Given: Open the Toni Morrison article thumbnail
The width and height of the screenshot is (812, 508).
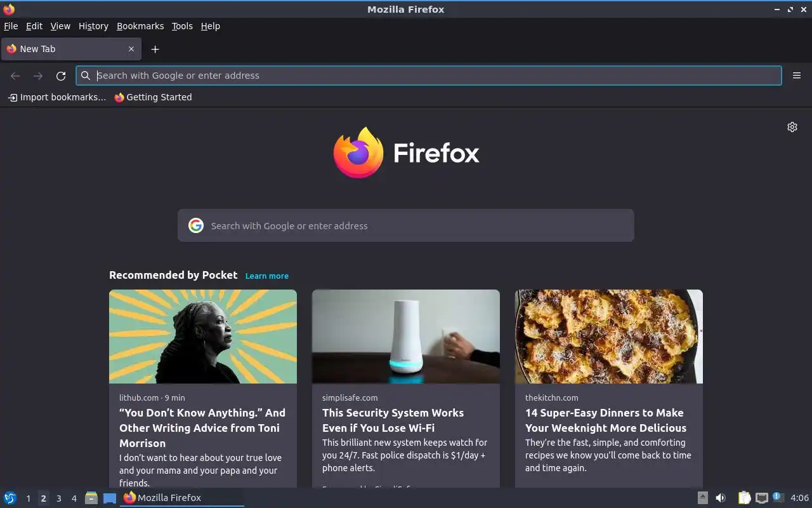Looking at the screenshot, I should point(203,337).
